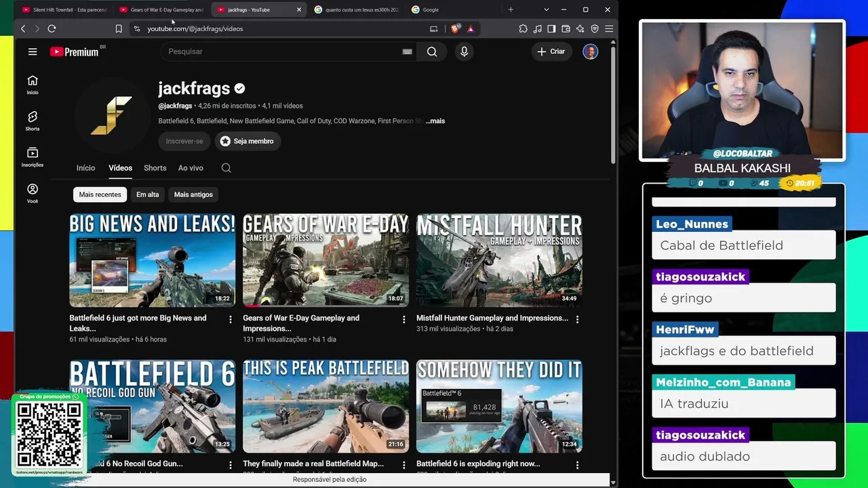Open Shorts in the left sidebar

(x=33, y=121)
